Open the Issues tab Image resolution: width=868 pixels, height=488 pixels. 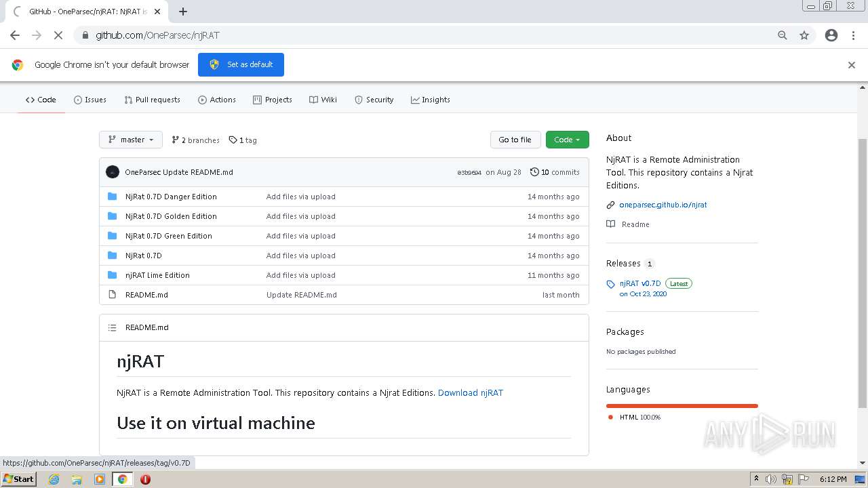click(90, 100)
